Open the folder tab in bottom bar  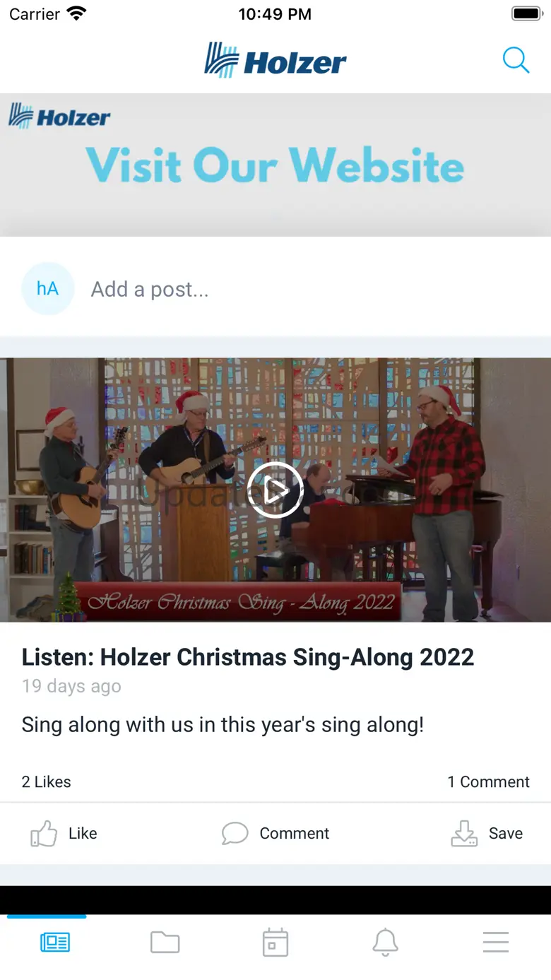(x=165, y=943)
